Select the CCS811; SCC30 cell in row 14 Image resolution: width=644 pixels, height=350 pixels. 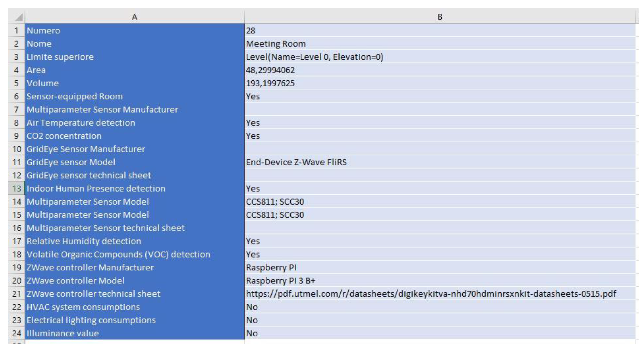pyautogui.click(x=275, y=202)
